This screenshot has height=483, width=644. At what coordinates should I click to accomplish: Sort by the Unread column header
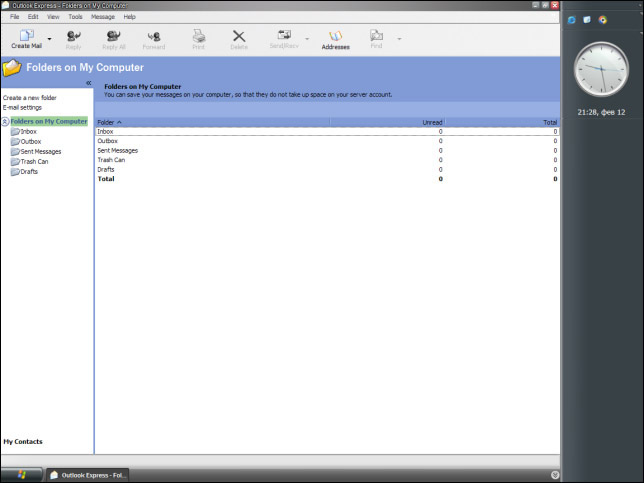388,122
